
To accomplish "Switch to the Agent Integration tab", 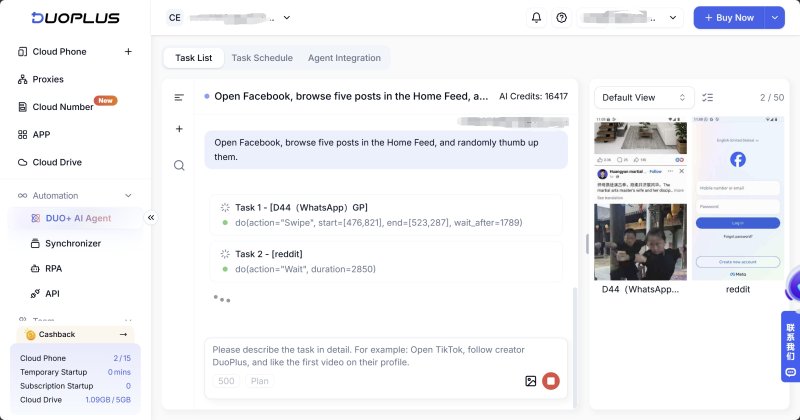I will [344, 58].
